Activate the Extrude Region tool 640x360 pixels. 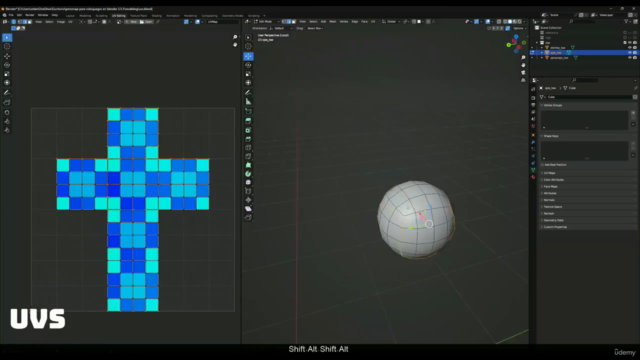(x=248, y=121)
